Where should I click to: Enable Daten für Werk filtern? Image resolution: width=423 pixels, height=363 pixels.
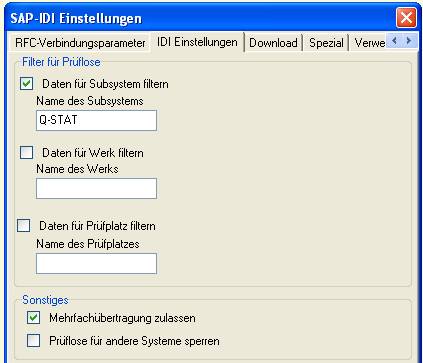26,153
